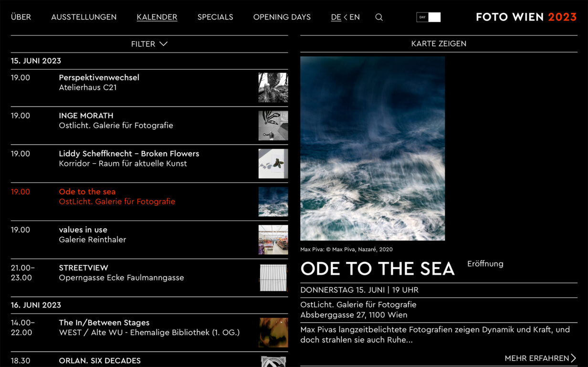Click DONNERSTAG 15. JUNI | 19 UHR text

359,290
